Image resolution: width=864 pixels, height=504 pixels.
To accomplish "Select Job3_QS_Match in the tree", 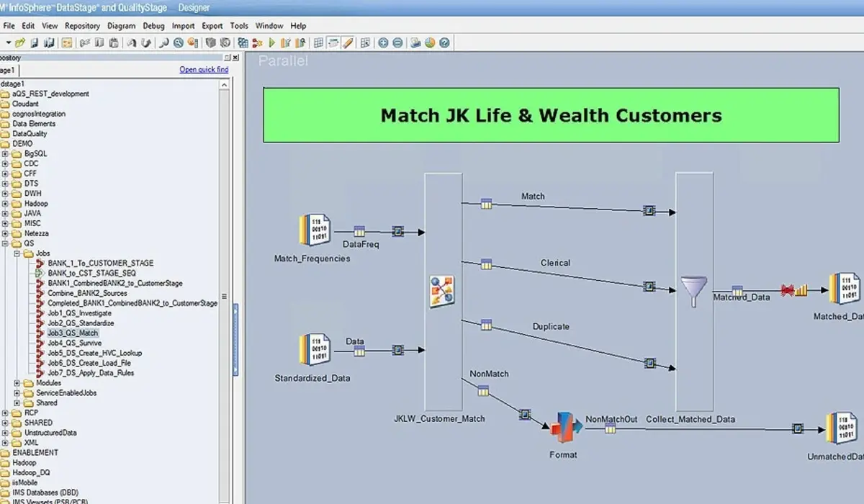I will tap(73, 333).
